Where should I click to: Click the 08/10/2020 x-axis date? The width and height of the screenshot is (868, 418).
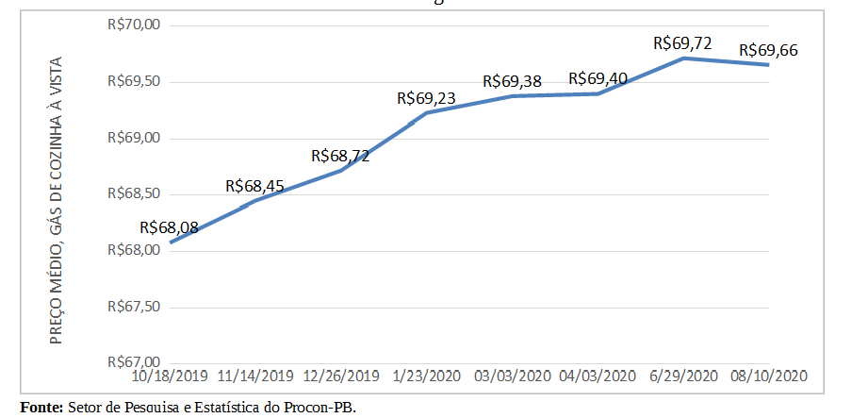click(x=769, y=376)
